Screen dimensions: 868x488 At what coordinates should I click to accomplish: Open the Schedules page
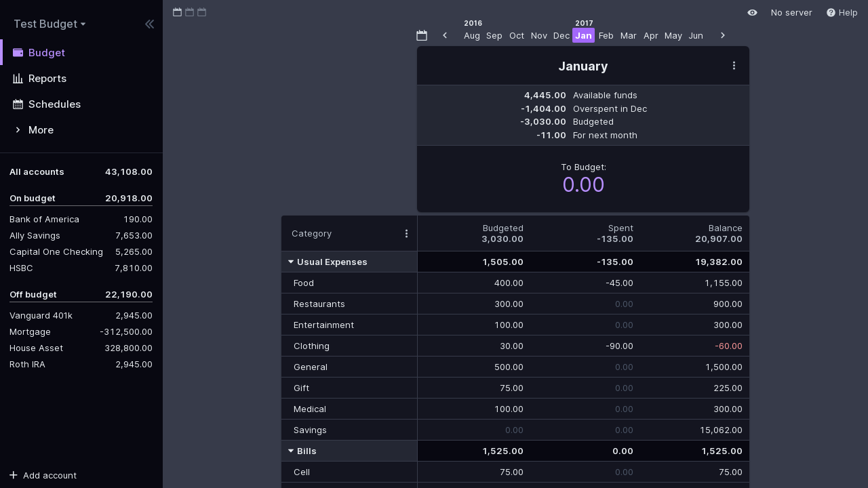(x=54, y=104)
